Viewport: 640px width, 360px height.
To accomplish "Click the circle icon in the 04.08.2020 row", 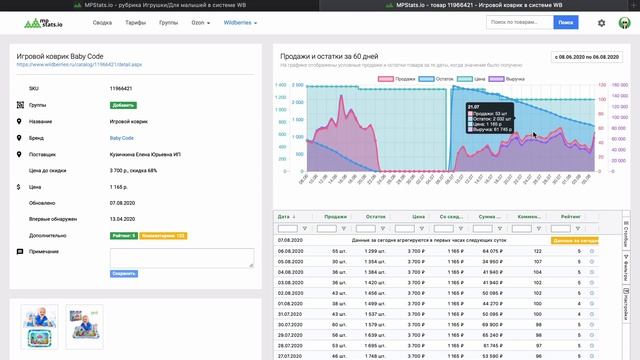I will pyautogui.click(x=592, y=272).
